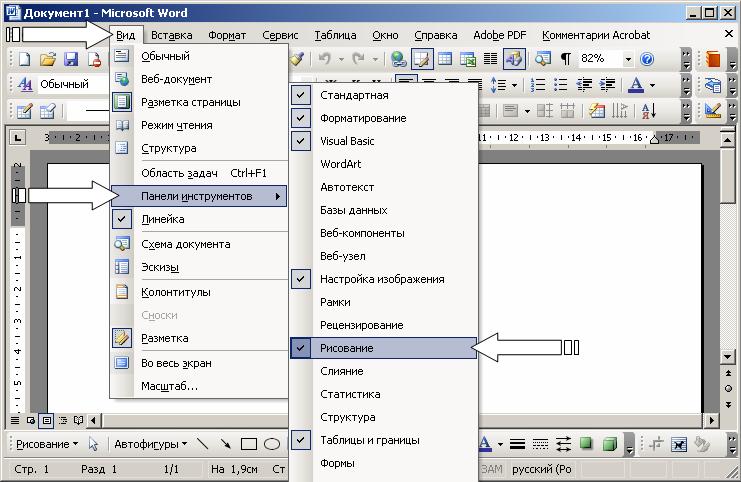This screenshot has height=482, width=741.
Task: Select the Draw Table pencil icon
Action: pyautogui.click(x=24, y=111)
